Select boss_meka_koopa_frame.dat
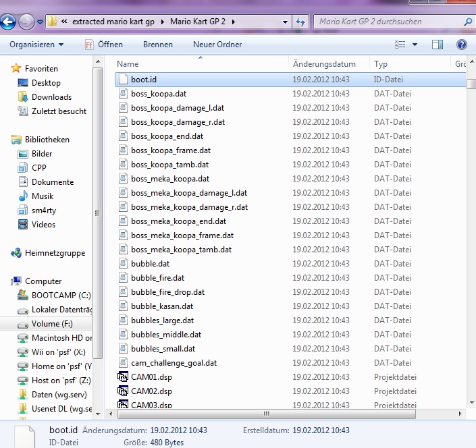 tap(182, 235)
